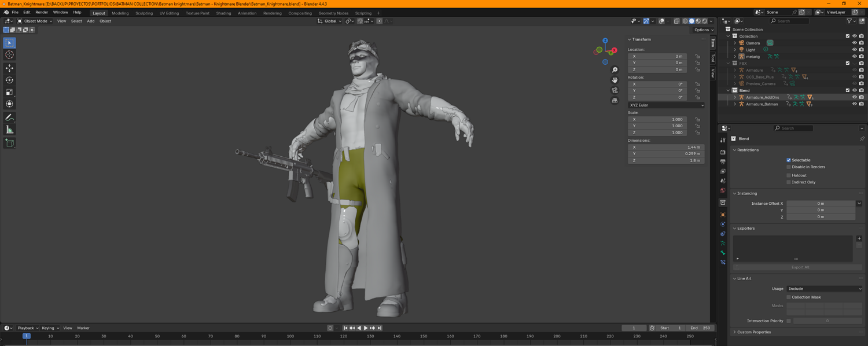Enable Disable in Renders checkbox
The width and height of the screenshot is (868, 346).
789,167
